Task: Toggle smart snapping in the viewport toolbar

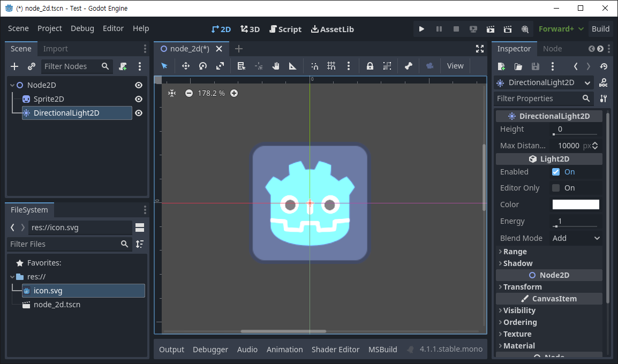Action: pyautogui.click(x=314, y=66)
